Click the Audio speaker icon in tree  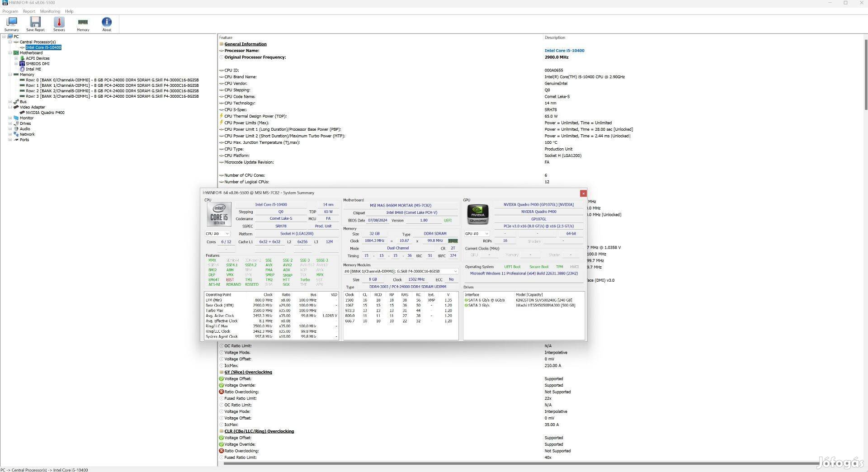click(16, 129)
